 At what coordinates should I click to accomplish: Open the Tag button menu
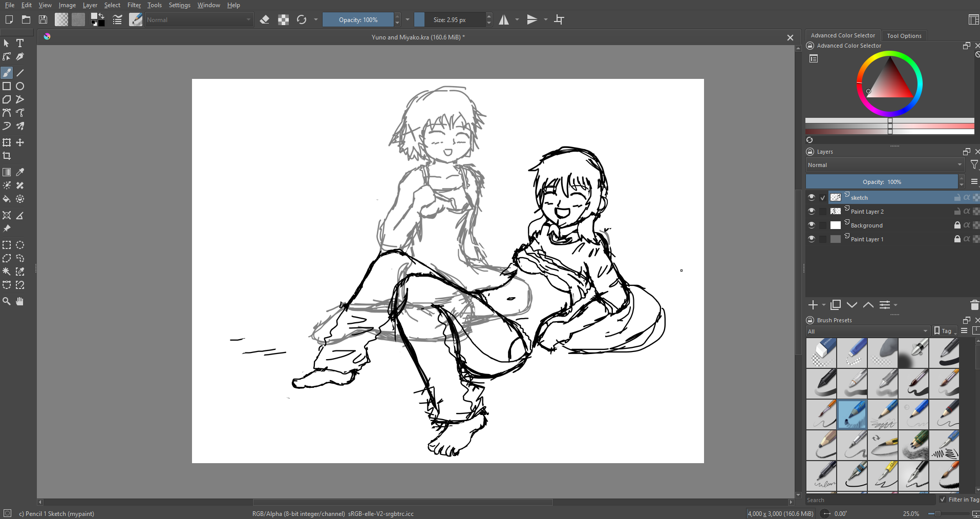(x=945, y=331)
